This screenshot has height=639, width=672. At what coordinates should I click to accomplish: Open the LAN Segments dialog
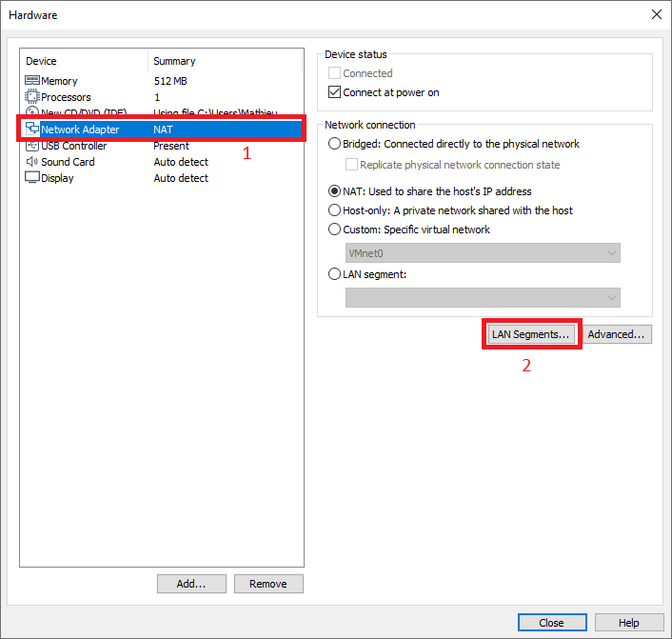pos(531,334)
